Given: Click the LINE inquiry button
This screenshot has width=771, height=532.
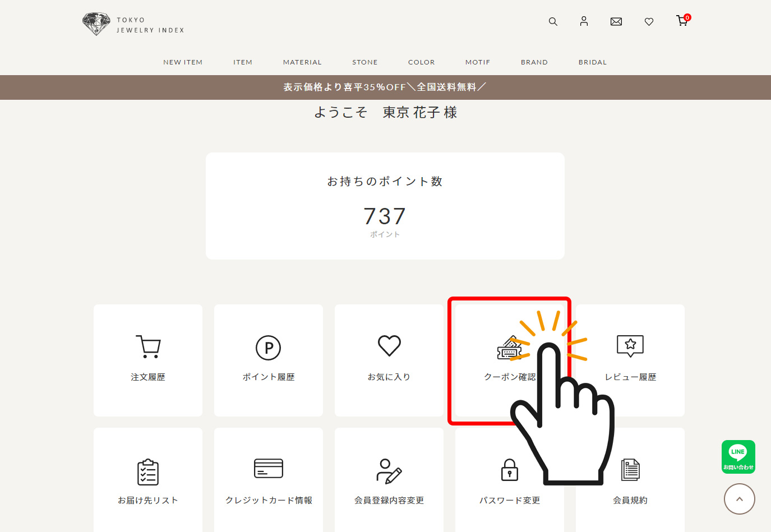Looking at the screenshot, I should coord(738,457).
